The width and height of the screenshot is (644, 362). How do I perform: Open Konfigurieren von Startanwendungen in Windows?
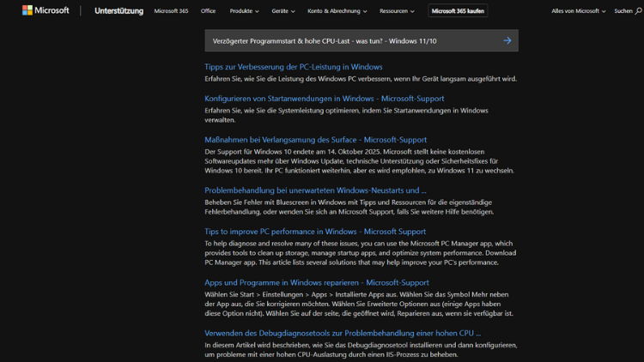click(x=324, y=99)
